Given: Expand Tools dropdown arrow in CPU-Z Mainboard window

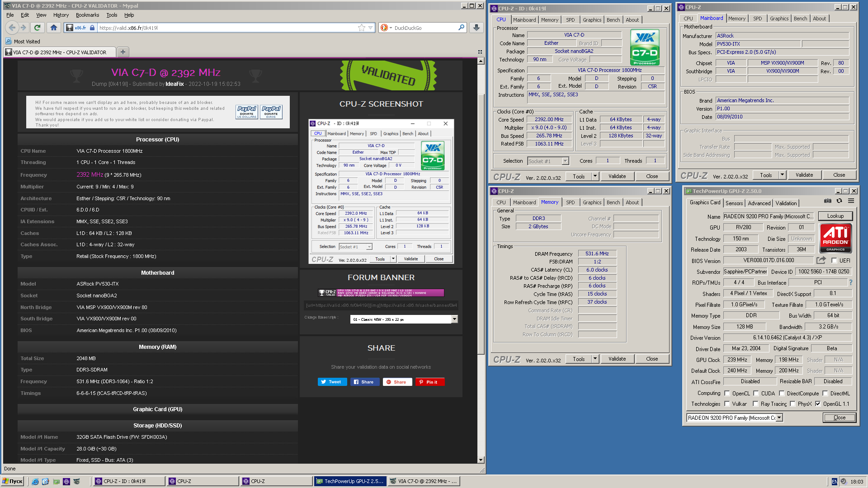Looking at the screenshot, I should click(x=782, y=175).
